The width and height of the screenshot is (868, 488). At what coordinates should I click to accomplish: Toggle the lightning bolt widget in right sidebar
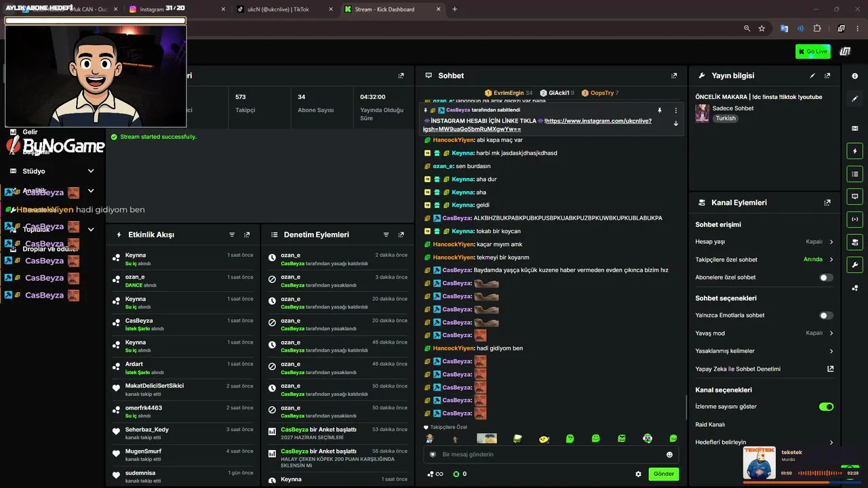(x=854, y=151)
